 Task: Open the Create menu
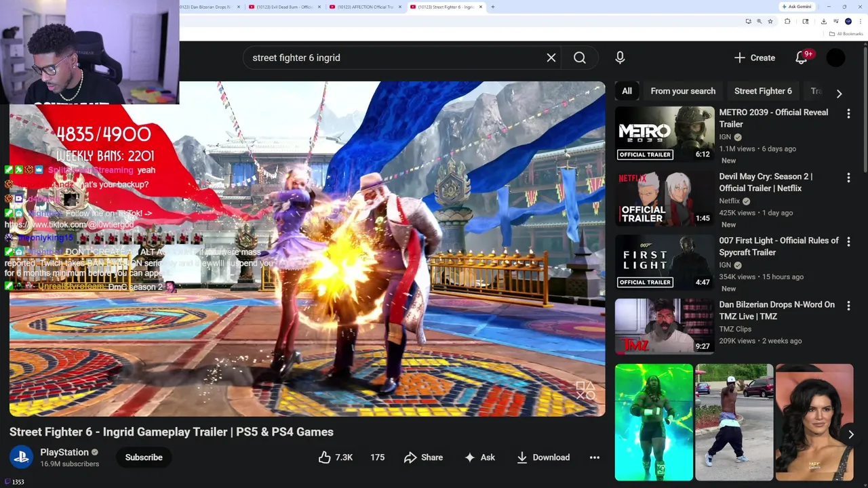(755, 58)
